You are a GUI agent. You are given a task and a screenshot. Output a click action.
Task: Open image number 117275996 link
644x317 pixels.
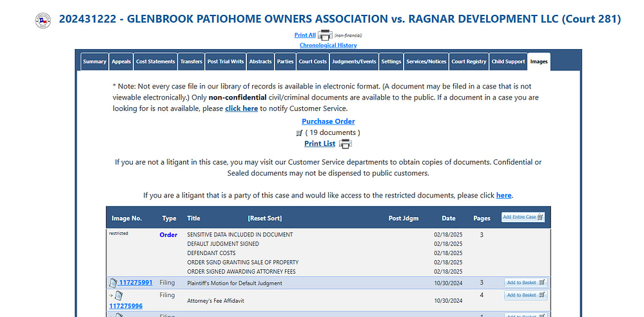coord(126,306)
